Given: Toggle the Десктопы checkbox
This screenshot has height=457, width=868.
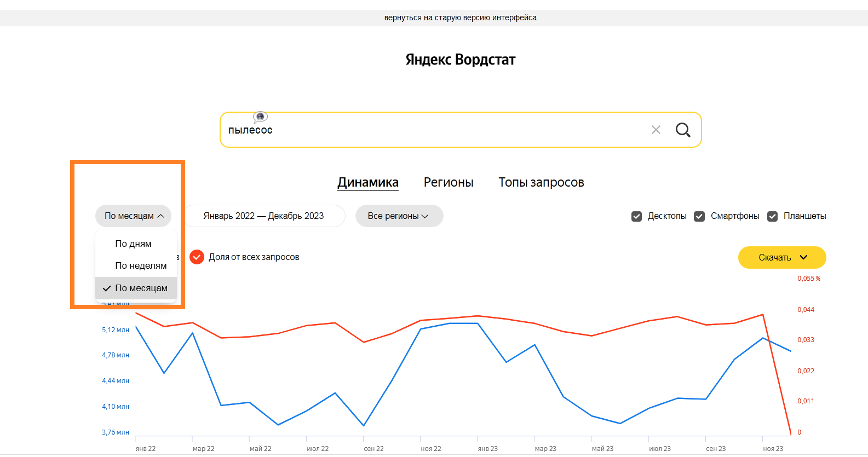Looking at the screenshot, I should tap(636, 216).
